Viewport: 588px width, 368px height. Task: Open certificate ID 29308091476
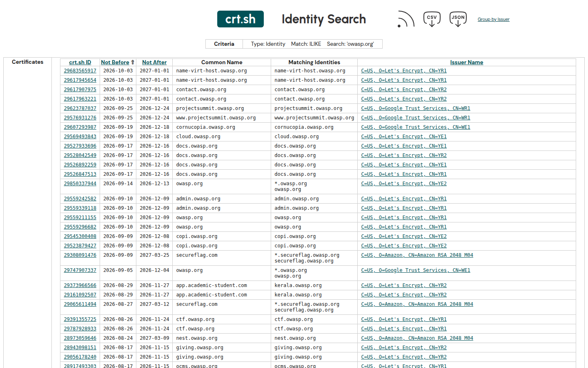pos(80,255)
